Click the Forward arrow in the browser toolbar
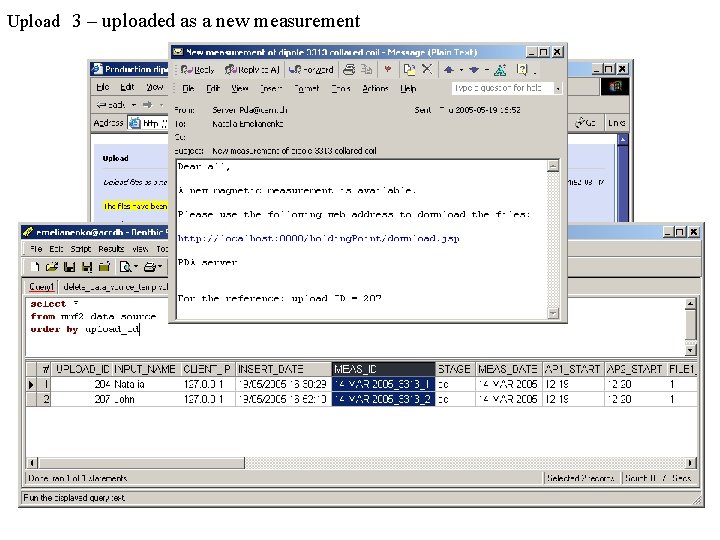720x540 pixels. [147, 105]
